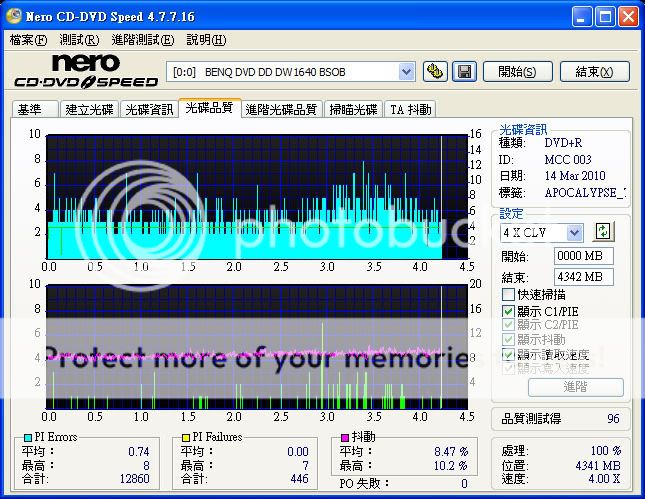Click the 開始 0000 MB input field
This screenshot has height=499, width=645.
point(584,256)
